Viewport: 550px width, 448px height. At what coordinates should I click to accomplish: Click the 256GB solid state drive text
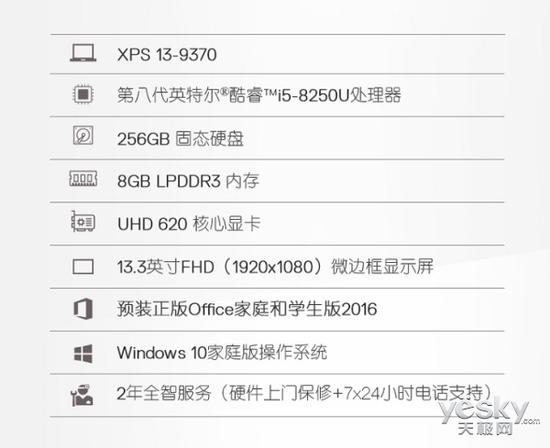[180, 139]
